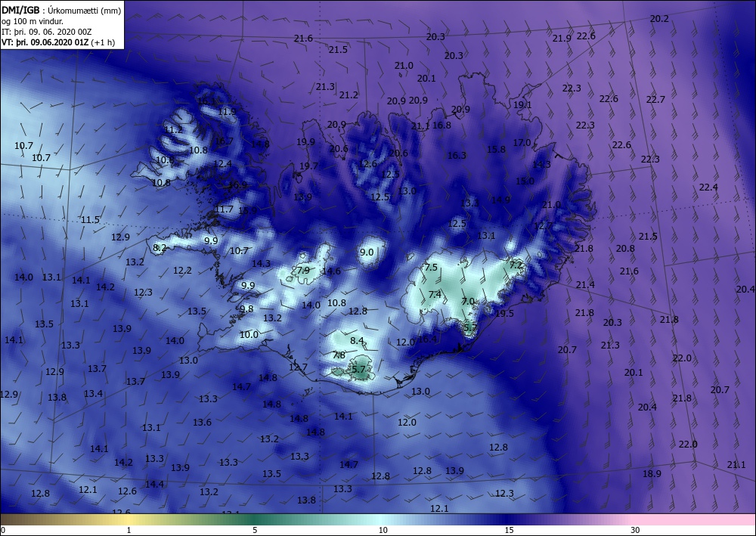This screenshot has height=536, width=756.
Task: Click the map value "9.0"
Action: tap(367, 252)
